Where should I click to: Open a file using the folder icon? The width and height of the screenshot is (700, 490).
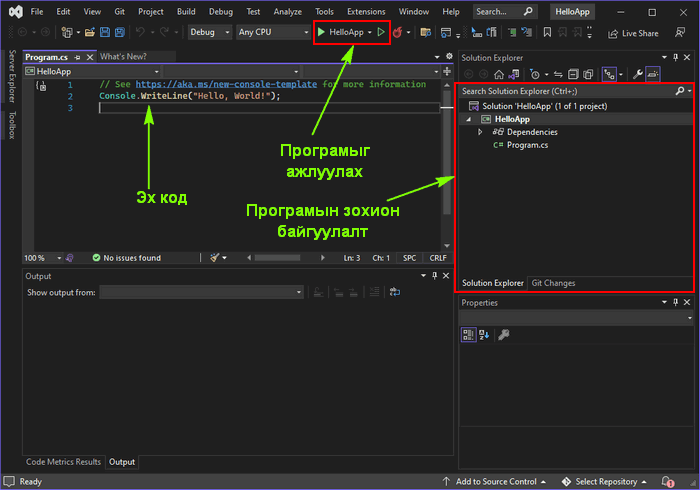[90, 32]
